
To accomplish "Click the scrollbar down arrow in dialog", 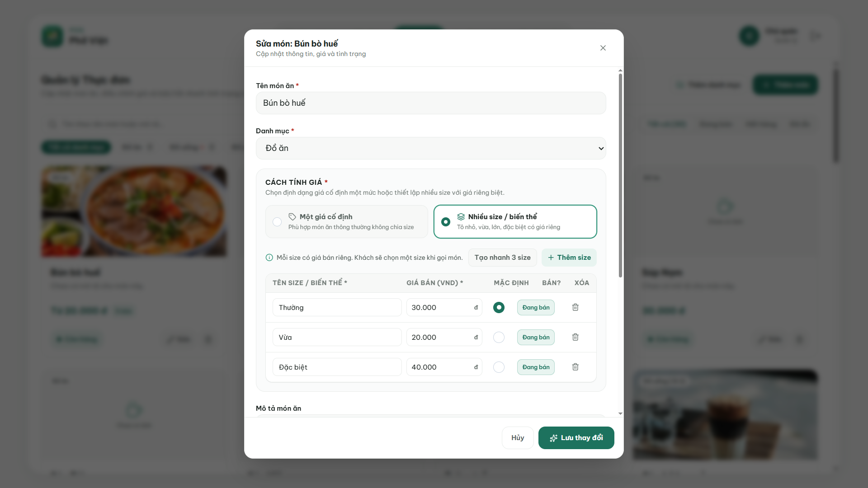I will (620, 413).
